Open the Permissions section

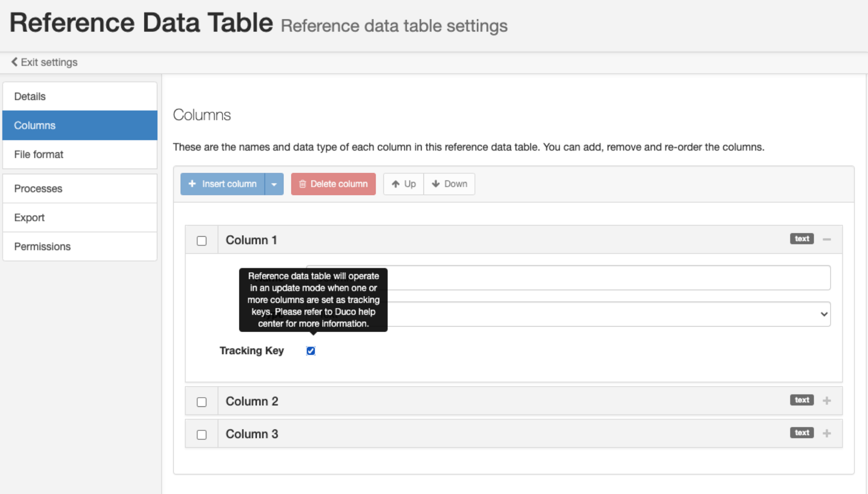80,246
